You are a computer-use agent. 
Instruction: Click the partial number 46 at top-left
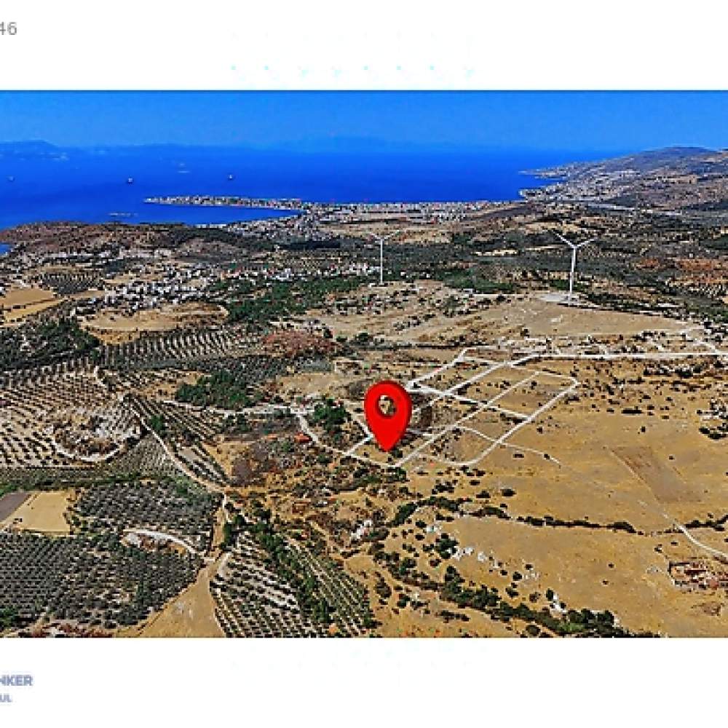tap(8, 29)
